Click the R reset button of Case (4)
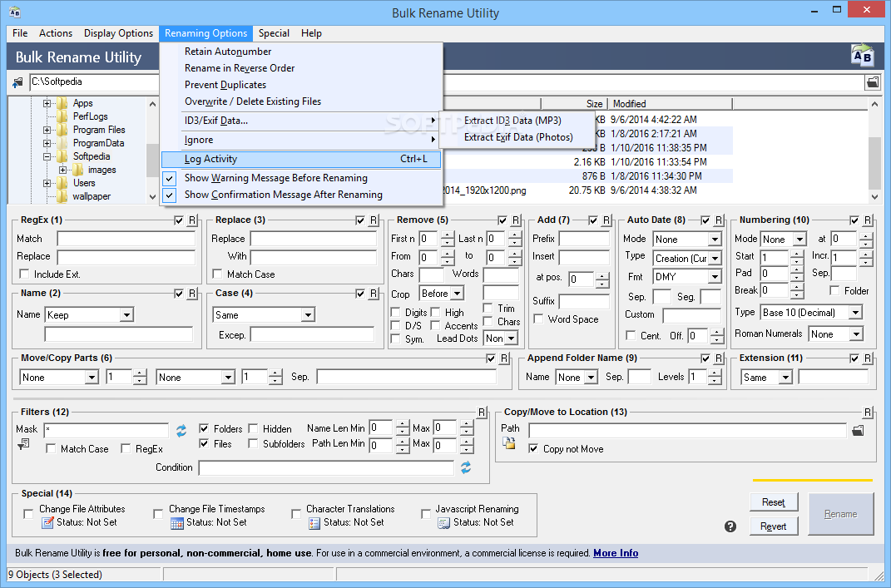This screenshot has height=588, width=891. coord(374,294)
